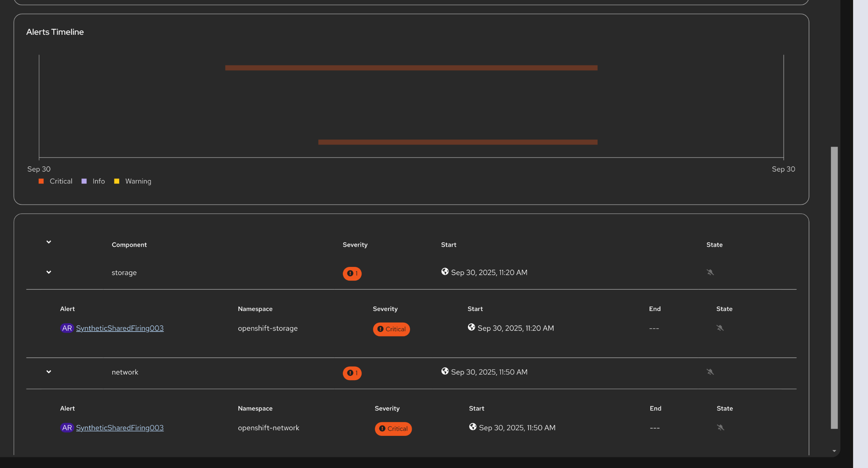Click the Component column header
The image size is (868, 468).
click(x=129, y=245)
